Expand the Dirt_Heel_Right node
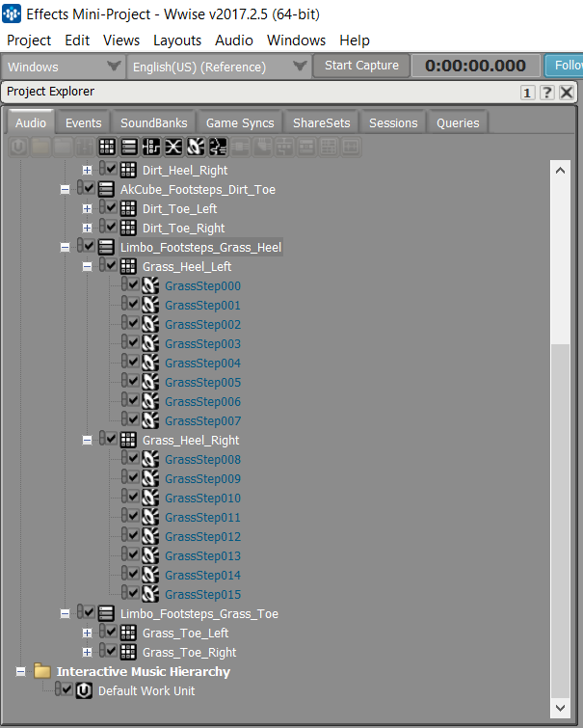This screenshot has width=583, height=728. tap(87, 170)
